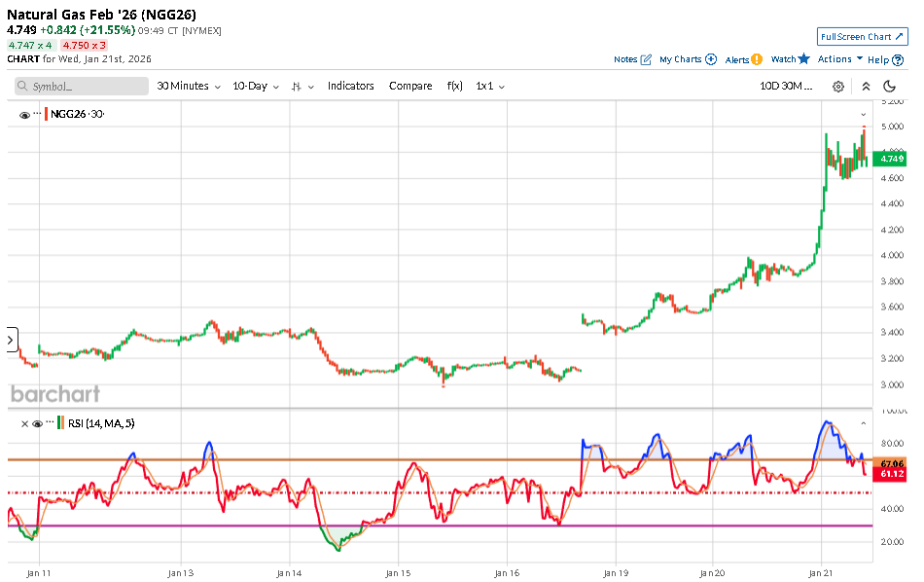Toggle visibility of NGG26 price series
The image size is (924, 582).
(x=24, y=115)
